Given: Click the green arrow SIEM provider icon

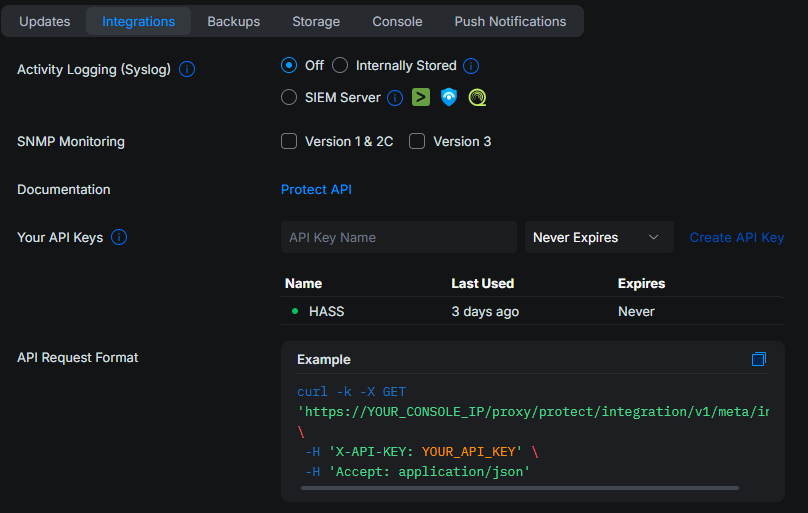Looking at the screenshot, I should coord(422,97).
